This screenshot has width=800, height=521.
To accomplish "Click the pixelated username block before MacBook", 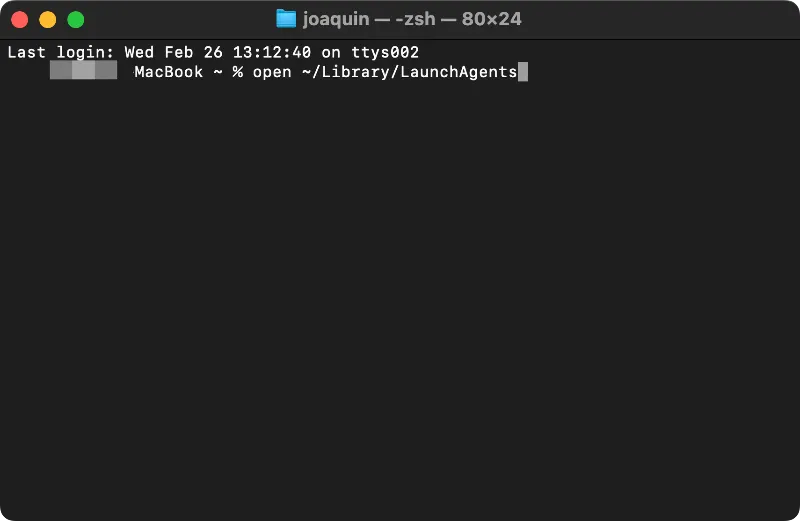I will (x=84, y=70).
